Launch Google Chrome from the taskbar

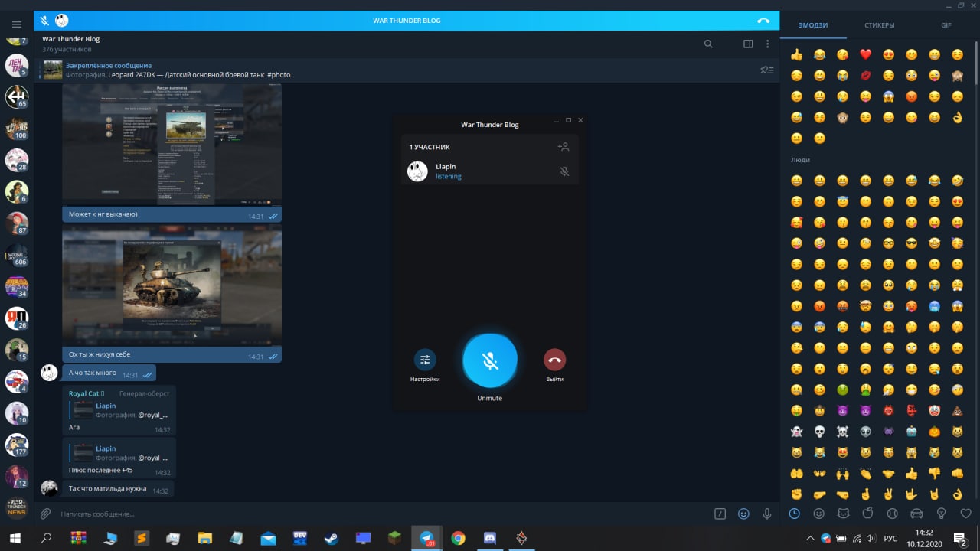[458, 538]
